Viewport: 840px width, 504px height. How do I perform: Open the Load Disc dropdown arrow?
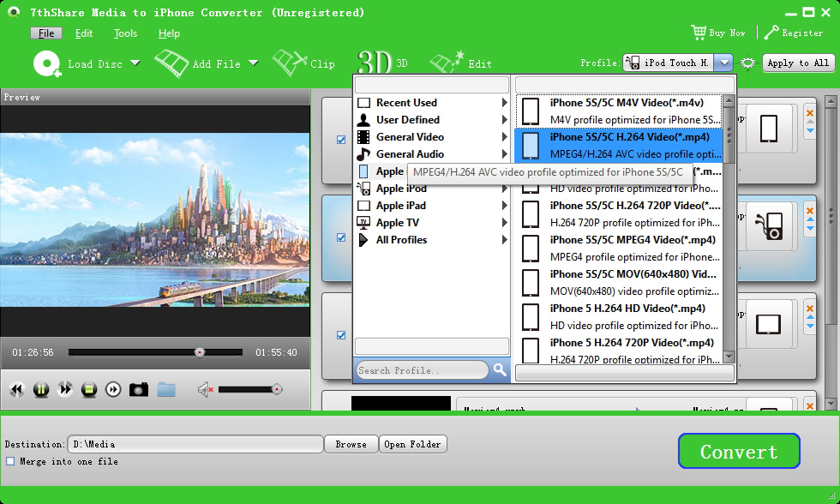point(135,63)
